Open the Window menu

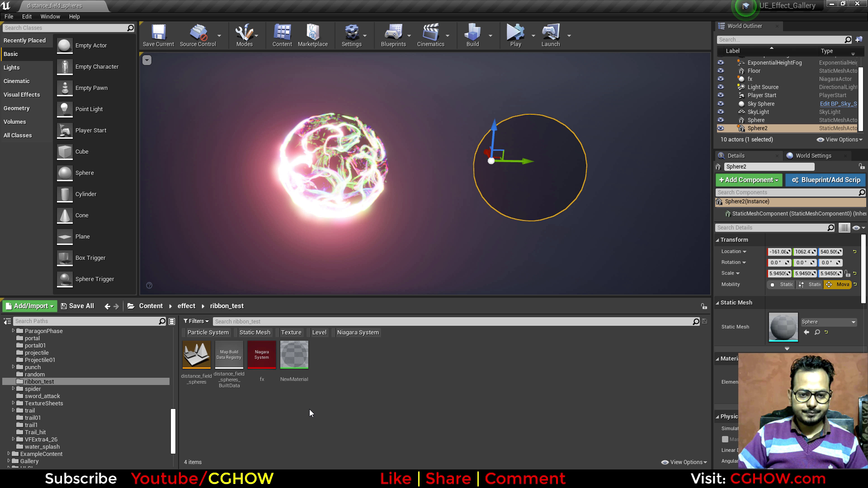point(50,16)
